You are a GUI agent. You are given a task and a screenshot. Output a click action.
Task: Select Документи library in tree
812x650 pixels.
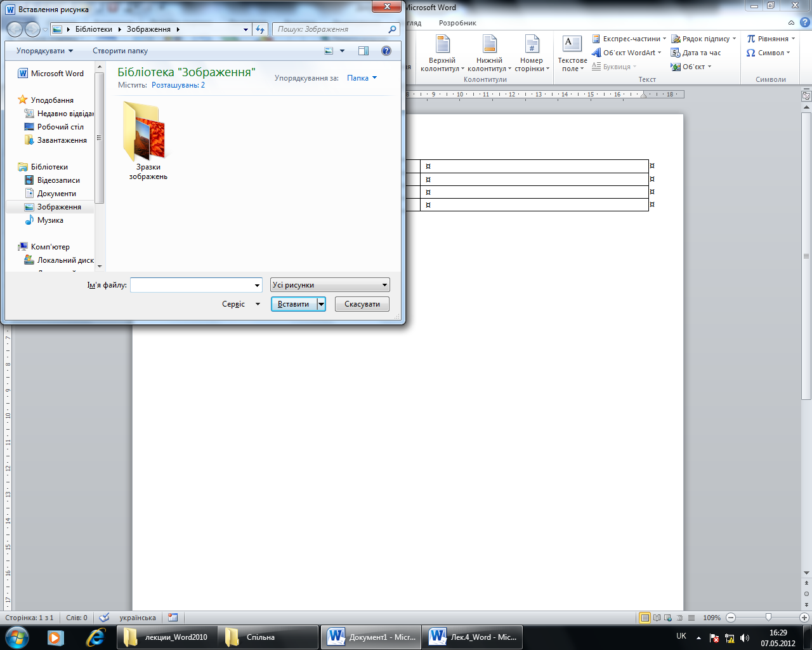(56, 194)
